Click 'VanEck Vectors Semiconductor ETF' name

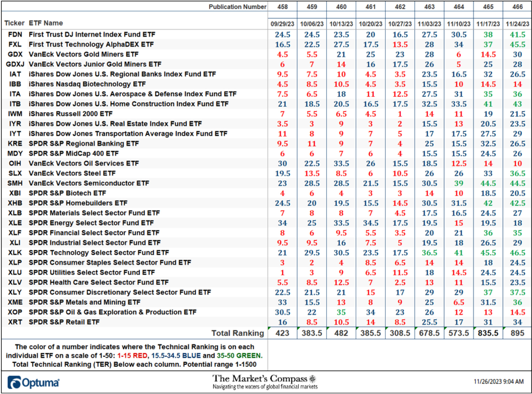pyautogui.click(x=89, y=183)
